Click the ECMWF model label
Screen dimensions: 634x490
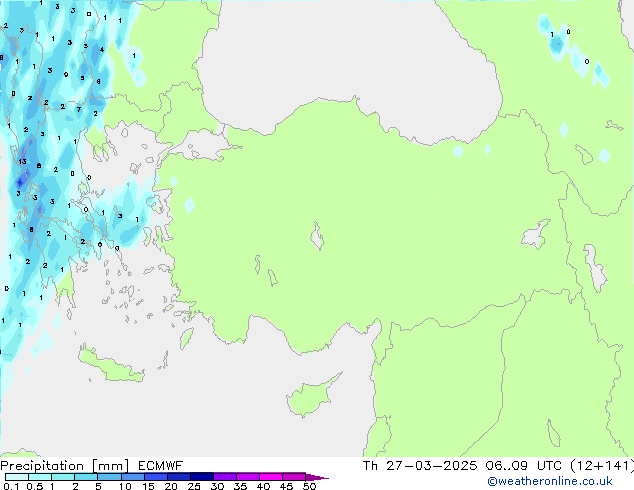pos(161,465)
